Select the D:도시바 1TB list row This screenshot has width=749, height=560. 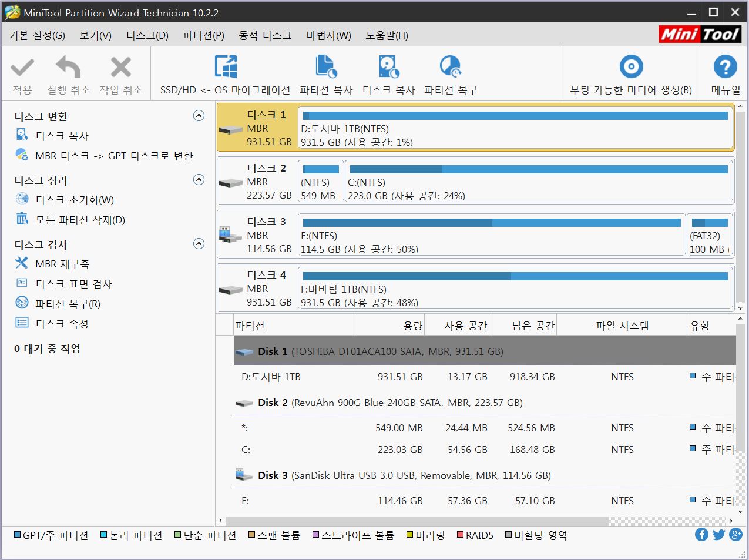click(x=485, y=377)
